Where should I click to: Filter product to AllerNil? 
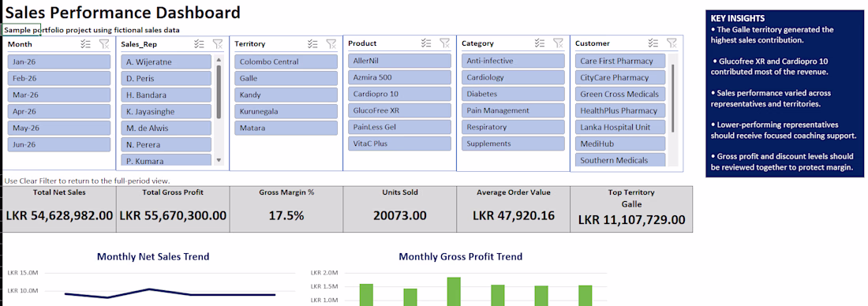400,61
